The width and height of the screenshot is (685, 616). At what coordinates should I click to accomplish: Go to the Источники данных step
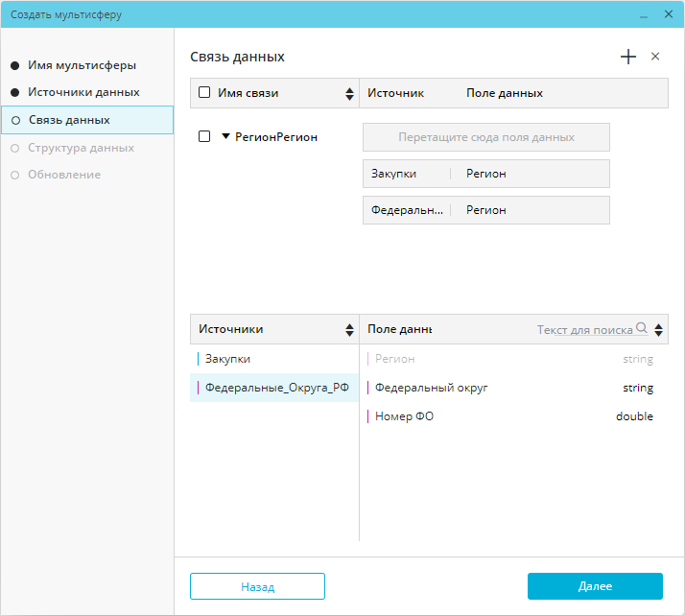[x=83, y=92]
